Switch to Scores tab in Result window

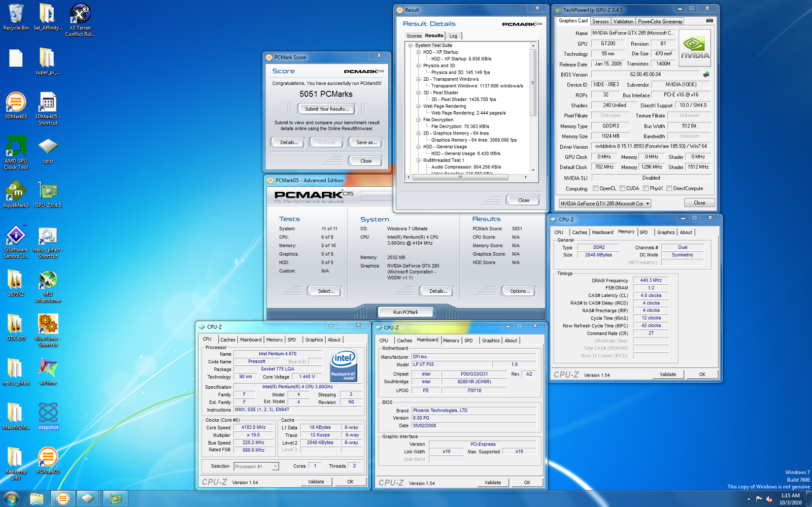[414, 36]
